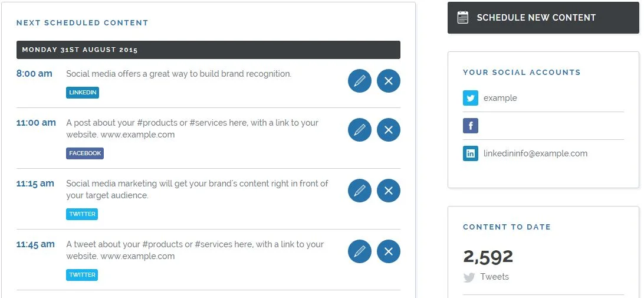Click the calendar icon in Schedule New Content

(x=462, y=18)
